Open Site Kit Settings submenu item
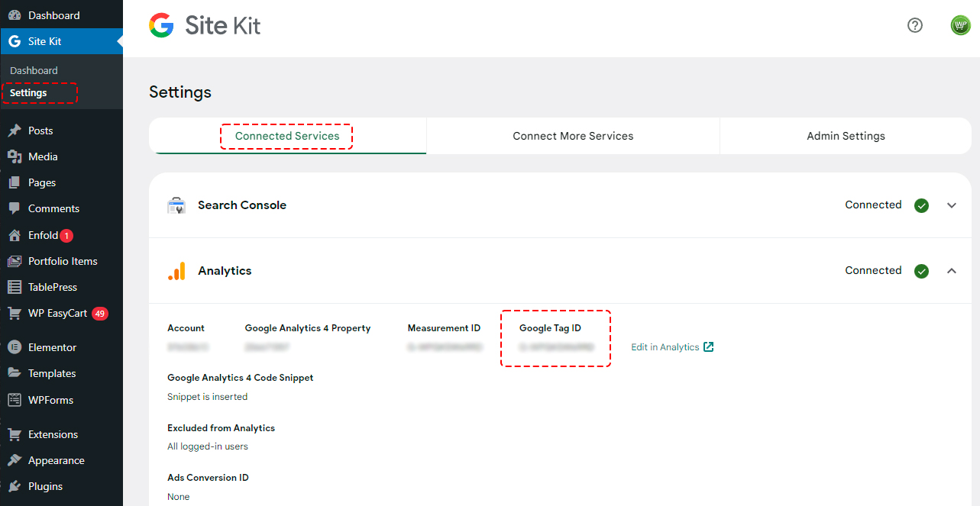The height and width of the screenshot is (506, 980). click(x=28, y=92)
